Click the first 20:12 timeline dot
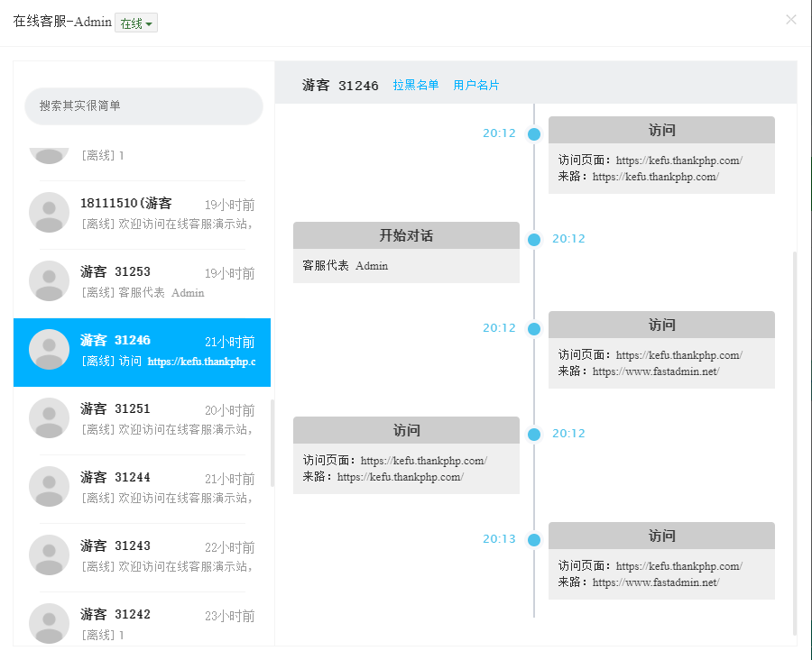Viewport: 812px width, 660px height. [x=534, y=134]
